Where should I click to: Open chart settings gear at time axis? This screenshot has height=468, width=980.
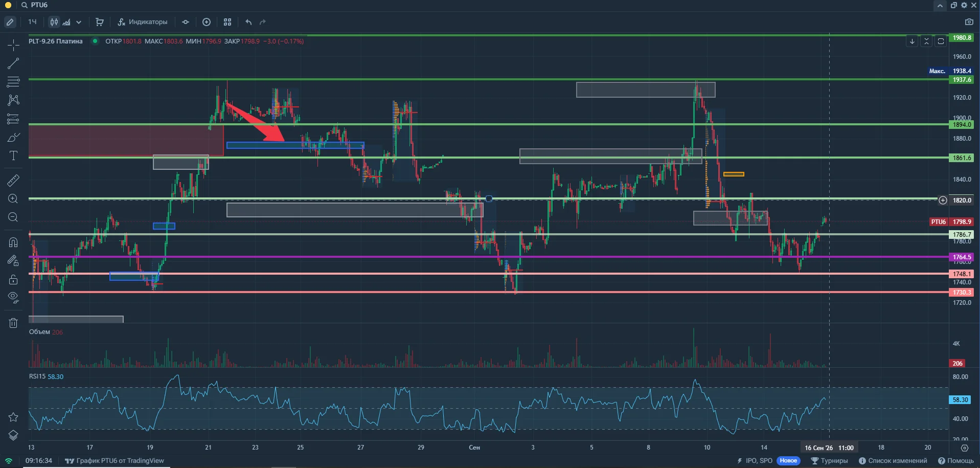[x=965, y=448]
